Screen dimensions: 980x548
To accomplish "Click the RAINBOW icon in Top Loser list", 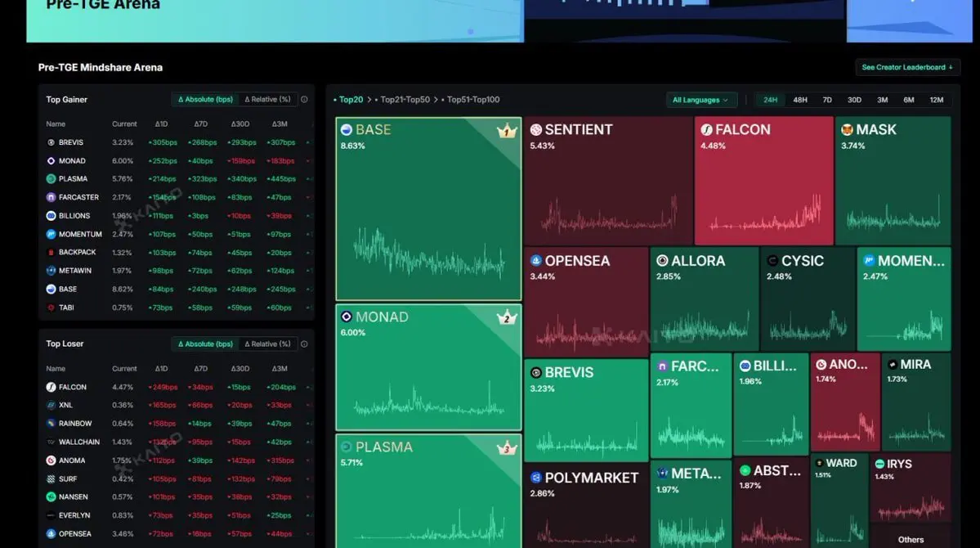I will point(51,424).
